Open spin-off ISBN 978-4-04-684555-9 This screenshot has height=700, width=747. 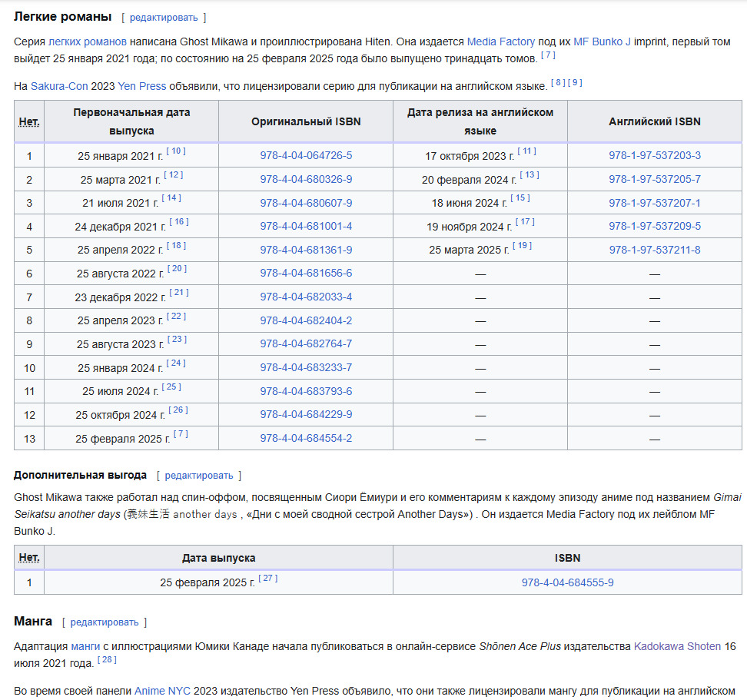click(567, 582)
